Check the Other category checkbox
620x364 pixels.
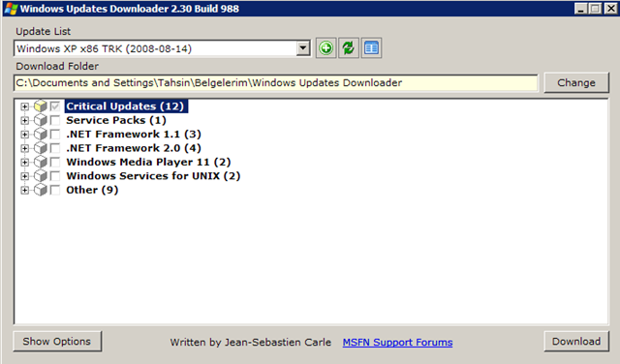[55, 190]
